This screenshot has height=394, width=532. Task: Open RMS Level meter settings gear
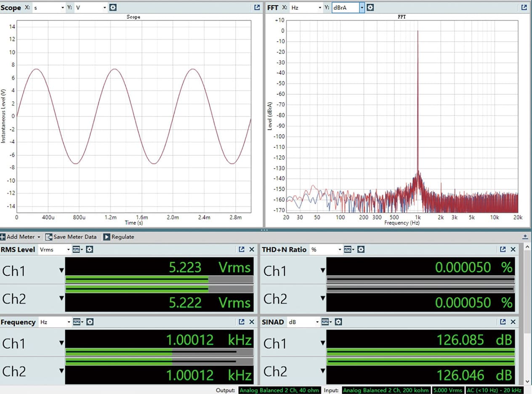point(90,250)
